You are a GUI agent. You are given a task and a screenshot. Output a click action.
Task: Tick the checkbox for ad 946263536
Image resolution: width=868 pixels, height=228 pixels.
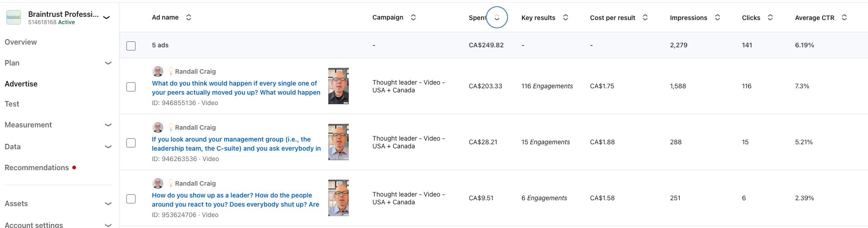tap(131, 142)
